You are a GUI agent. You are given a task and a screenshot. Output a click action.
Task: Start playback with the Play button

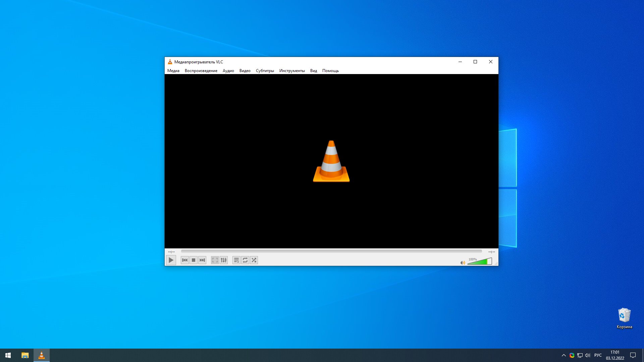coord(171,260)
